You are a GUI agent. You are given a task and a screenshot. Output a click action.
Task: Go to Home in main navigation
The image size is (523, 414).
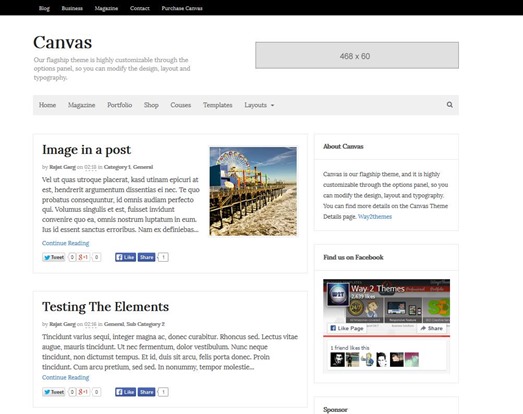pyautogui.click(x=47, y=105)
